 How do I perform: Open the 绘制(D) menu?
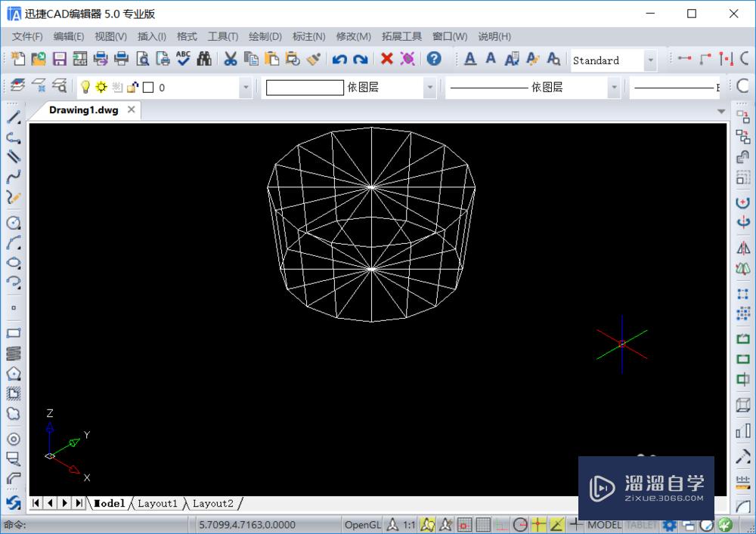[x=265, y=35]
